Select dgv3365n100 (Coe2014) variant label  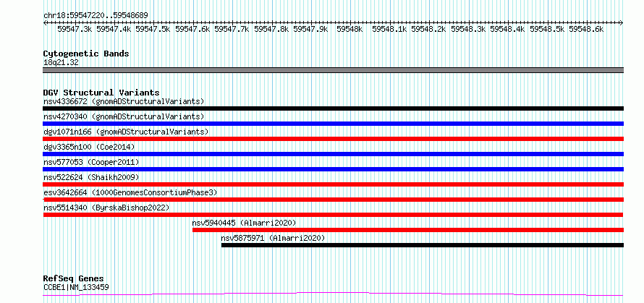click(89, 147)
